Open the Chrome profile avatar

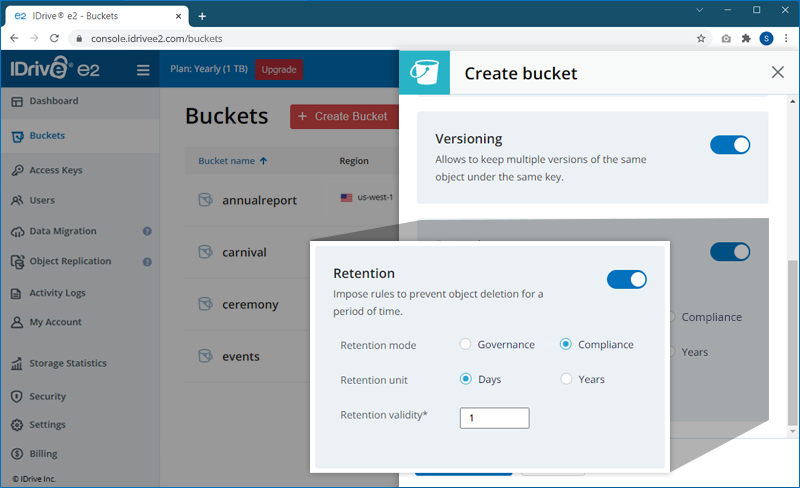(x=766, y=38)
